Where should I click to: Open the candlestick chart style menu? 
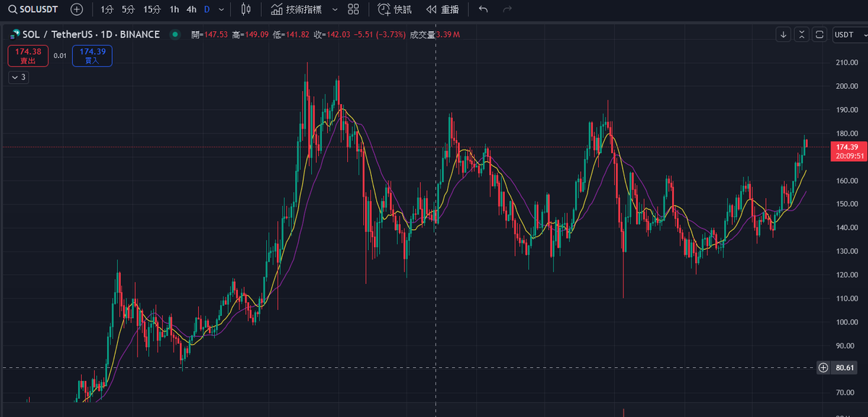click(x=246, y=9)
